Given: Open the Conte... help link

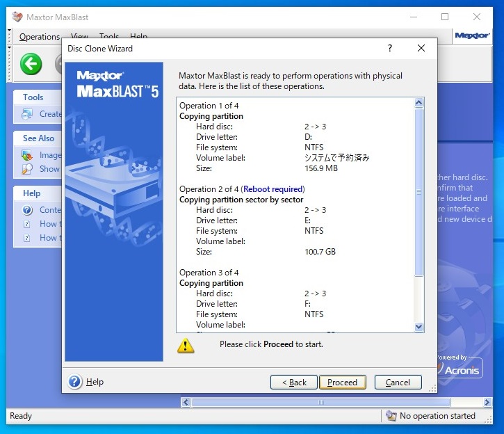Looking at the screenshot, I should 50,210.
